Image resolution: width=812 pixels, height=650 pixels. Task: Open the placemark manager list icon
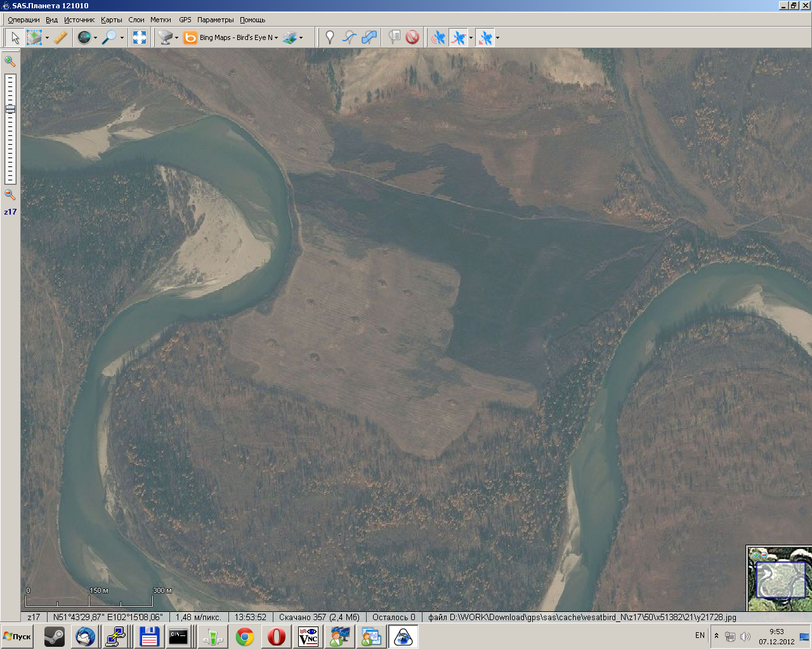(394, 37)
